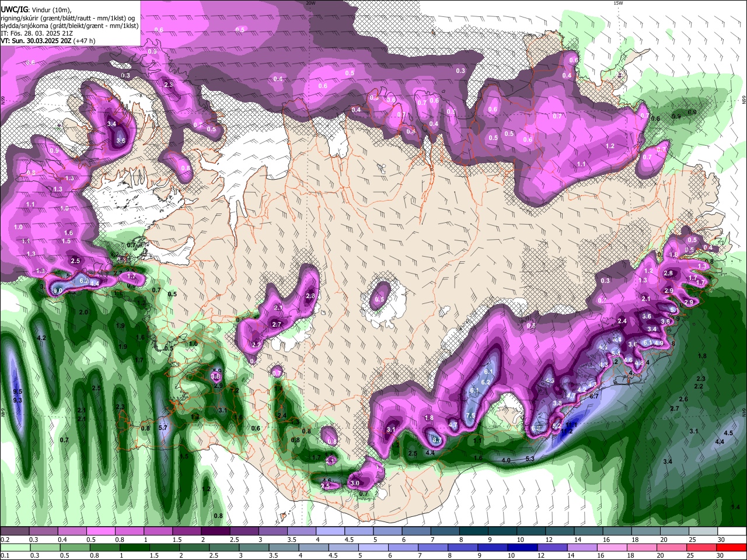Screen dimensions: 747x560
Task: Click the 'slydda/snjókoma' legend description line
Action: pos(69,26)
